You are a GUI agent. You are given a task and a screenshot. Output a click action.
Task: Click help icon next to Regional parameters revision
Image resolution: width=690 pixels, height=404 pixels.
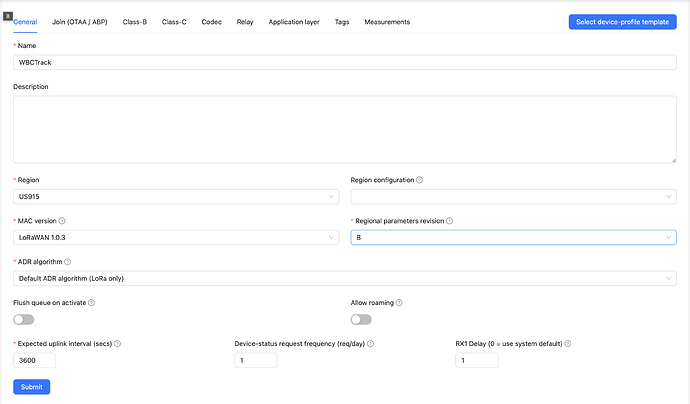coord(449,221)
